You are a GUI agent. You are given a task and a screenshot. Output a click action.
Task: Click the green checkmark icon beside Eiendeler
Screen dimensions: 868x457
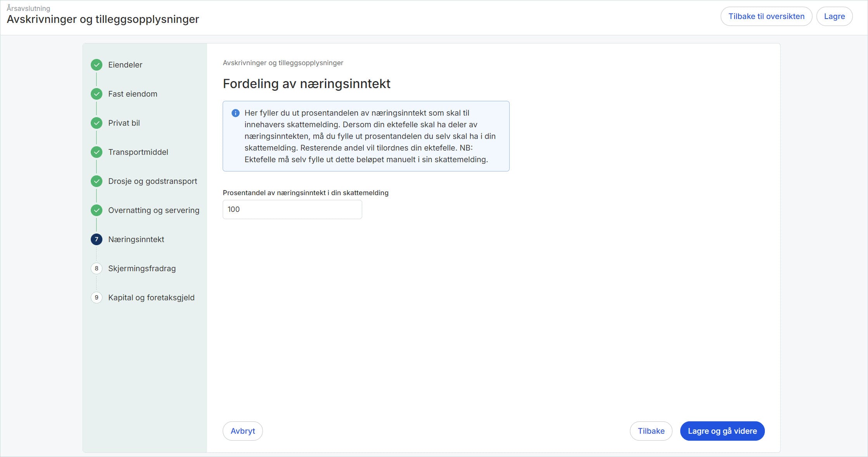click(x=96, y=65)
